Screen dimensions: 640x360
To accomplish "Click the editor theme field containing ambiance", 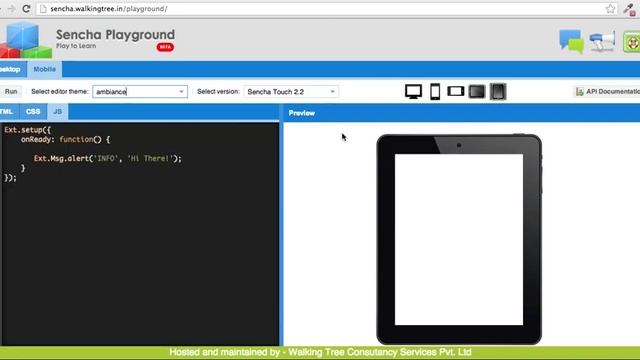I will tap(140, 91).
